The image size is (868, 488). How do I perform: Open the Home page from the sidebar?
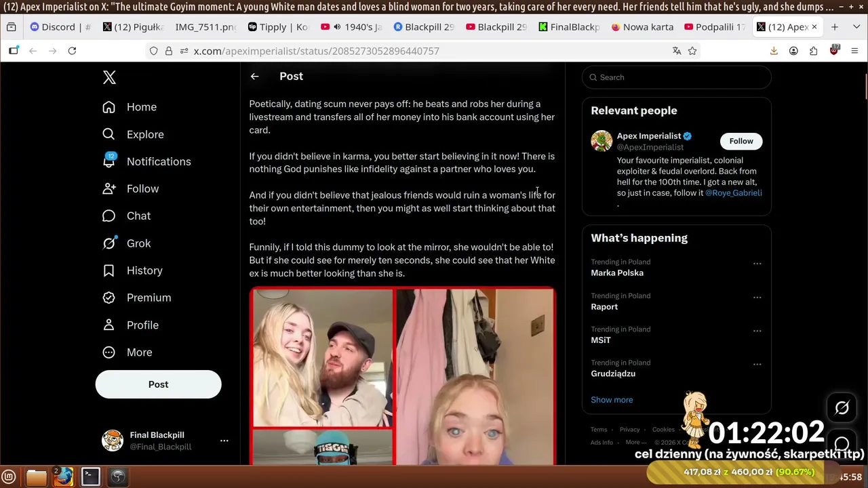click(129, 107)
